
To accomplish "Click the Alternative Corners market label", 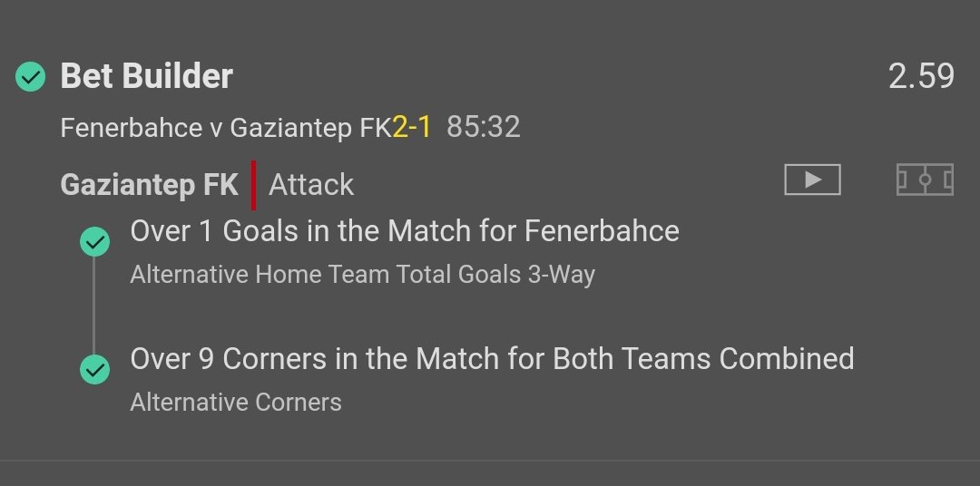I will [x=236, y=402].
